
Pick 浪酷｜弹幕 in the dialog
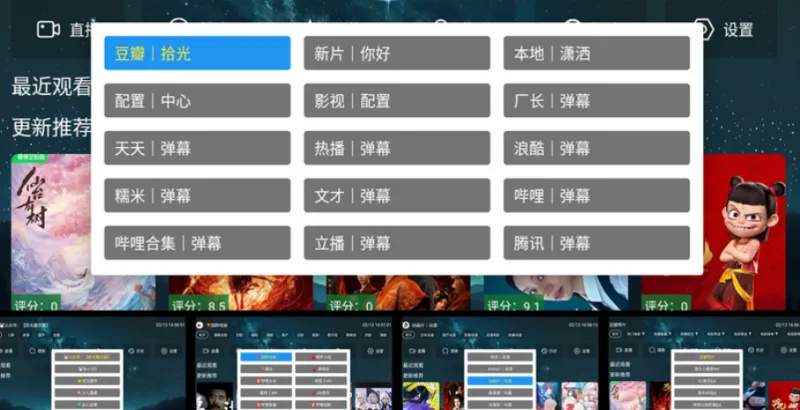pos(596,148)
